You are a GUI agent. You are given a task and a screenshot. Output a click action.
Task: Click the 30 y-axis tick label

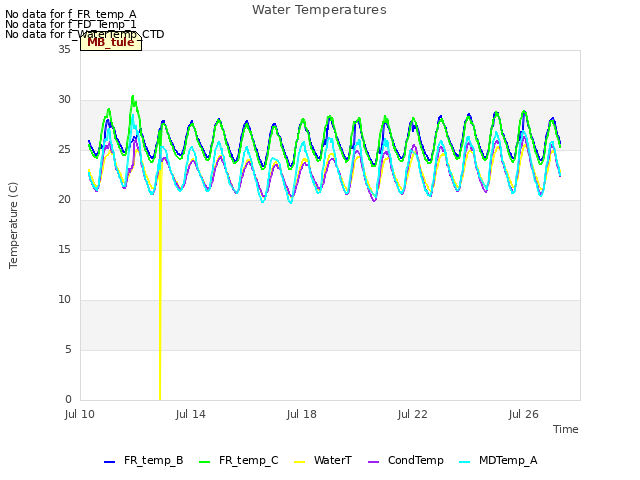(64, 100)
